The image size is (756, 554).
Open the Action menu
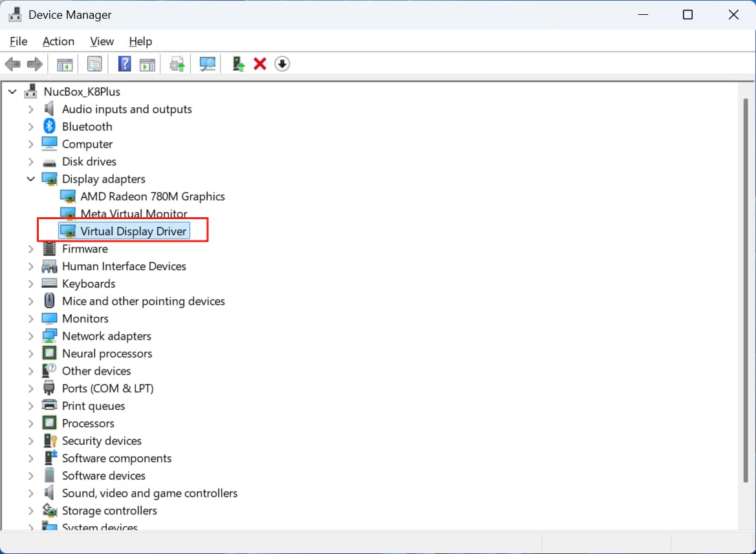(58, 41)
